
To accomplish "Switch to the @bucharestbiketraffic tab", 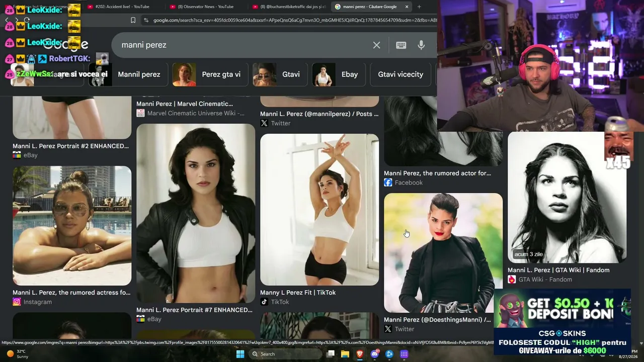I will [x=289, y=7].
